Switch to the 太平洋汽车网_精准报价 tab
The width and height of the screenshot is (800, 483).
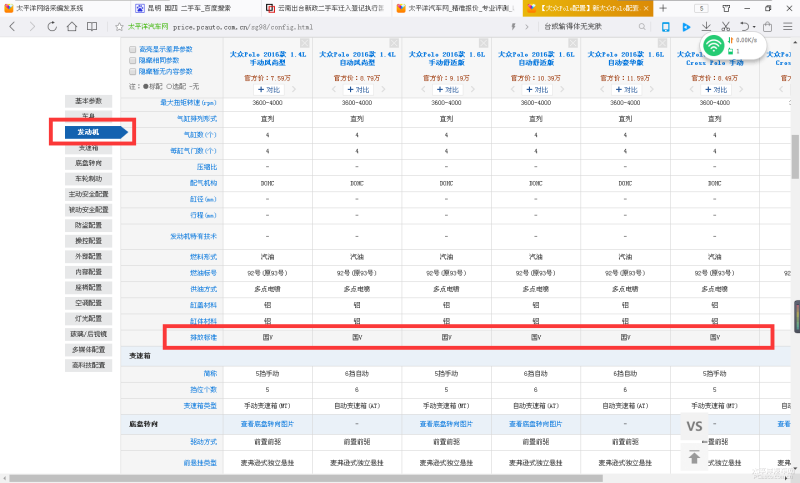coord(457,8)
